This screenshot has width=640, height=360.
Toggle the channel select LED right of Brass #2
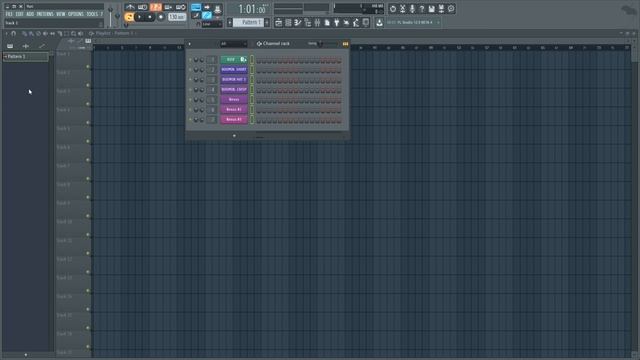pyautogui.click(x=252, y=109)
